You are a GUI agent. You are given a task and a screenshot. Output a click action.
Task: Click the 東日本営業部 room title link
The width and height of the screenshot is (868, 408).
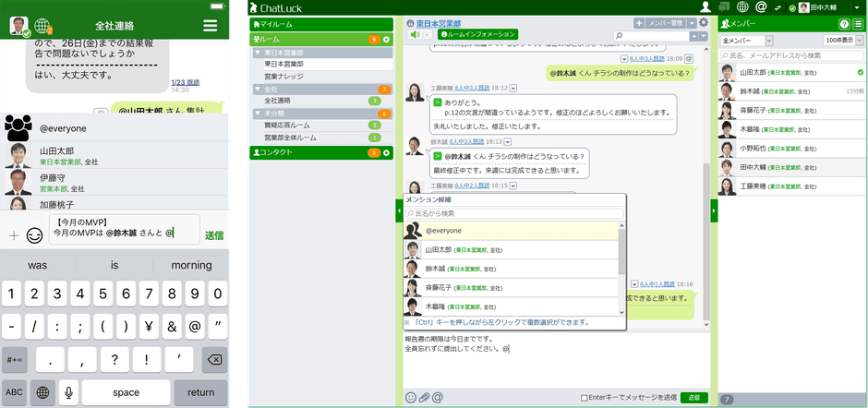coord(439,24)
